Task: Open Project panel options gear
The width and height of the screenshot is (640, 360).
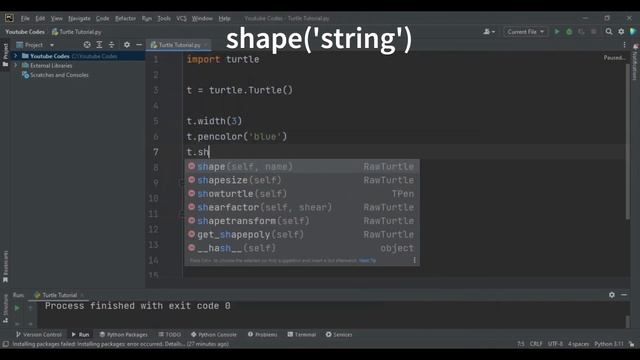Action: tap(127, 44)
